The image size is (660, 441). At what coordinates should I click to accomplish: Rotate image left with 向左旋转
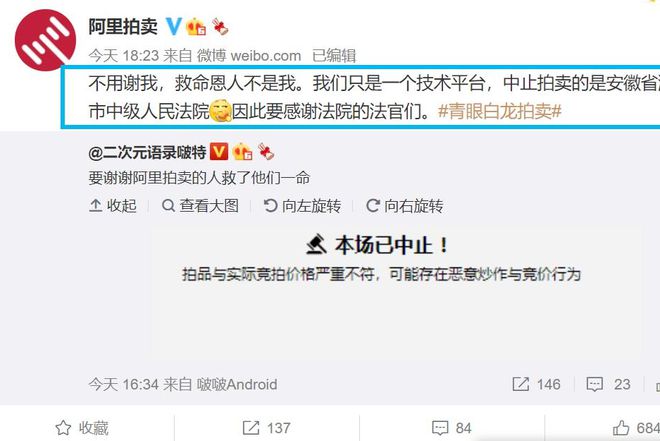302,206
